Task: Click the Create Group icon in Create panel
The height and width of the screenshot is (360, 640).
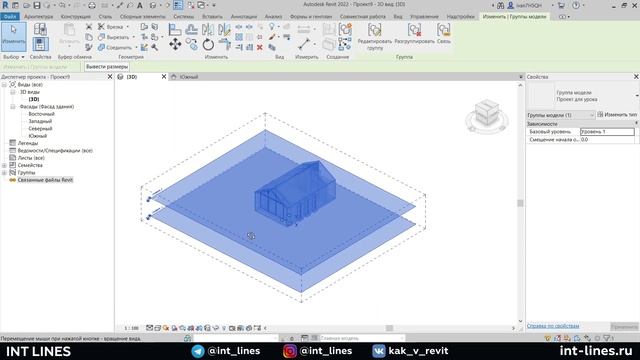Action: [345, 29]
